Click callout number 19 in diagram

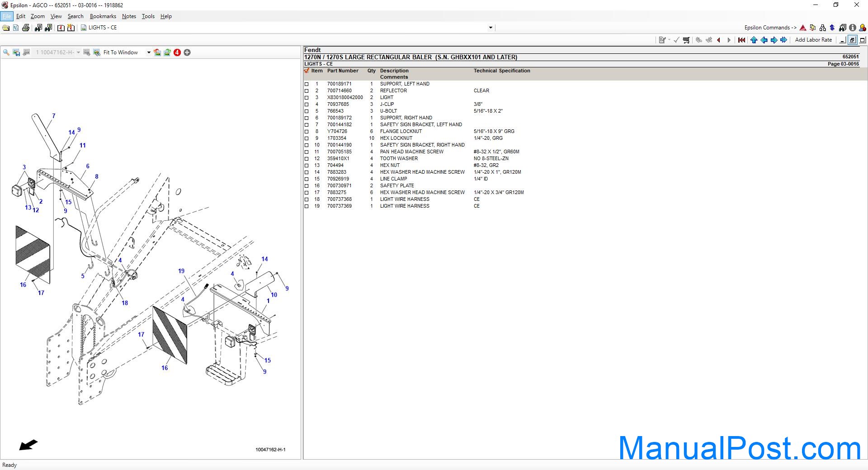(x=181, y=271)
